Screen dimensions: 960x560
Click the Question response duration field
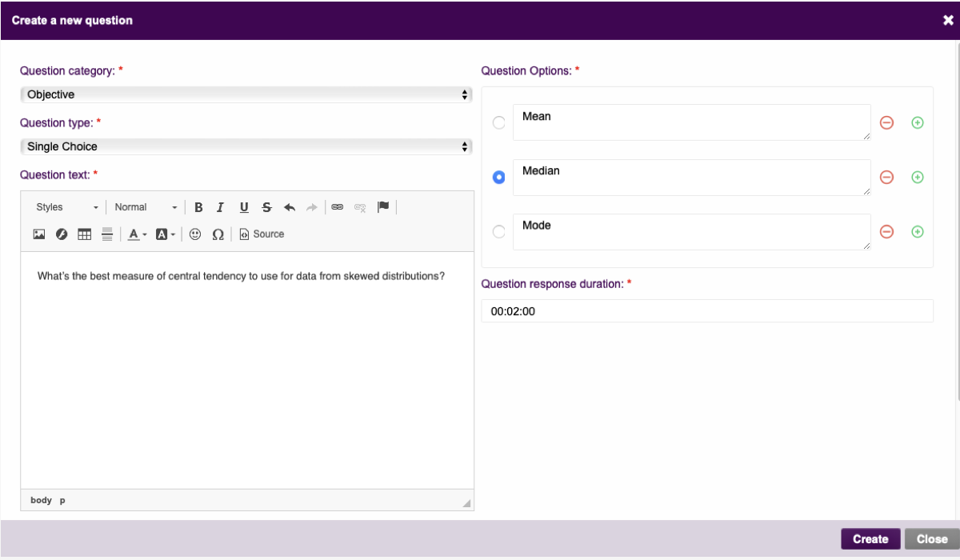[x=706, y=311]
